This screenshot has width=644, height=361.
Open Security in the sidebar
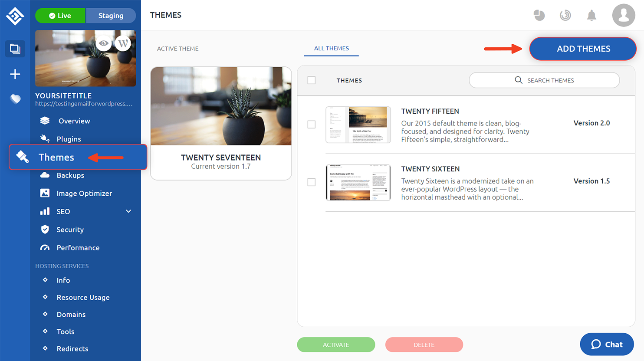[x=70, y=230]
